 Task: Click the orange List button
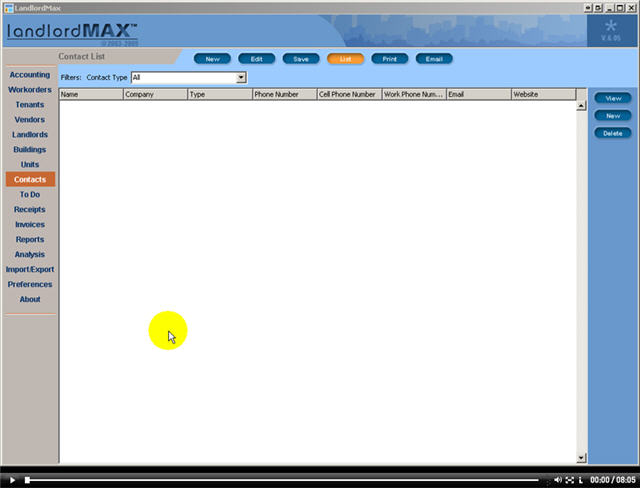point(345,59)
